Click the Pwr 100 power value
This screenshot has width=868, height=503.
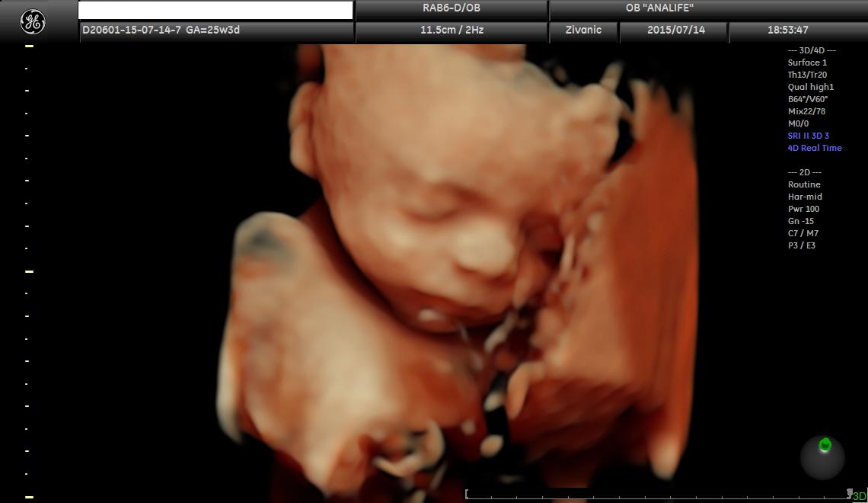point(803,209)
